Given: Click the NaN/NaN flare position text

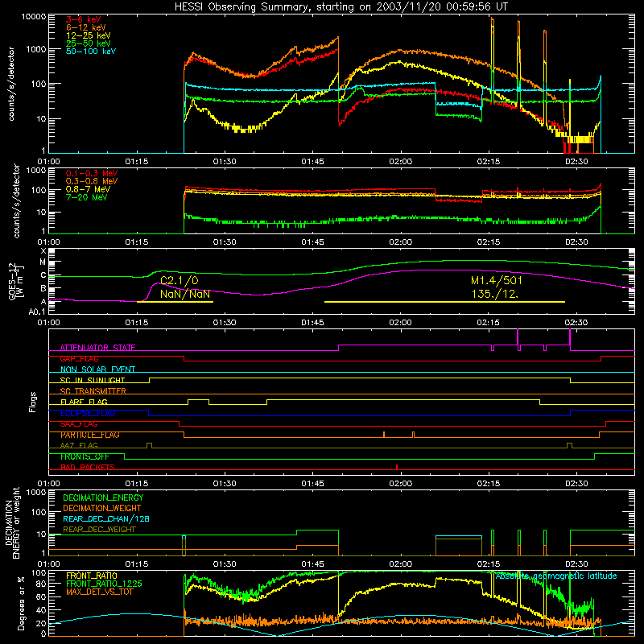Looking at the screenshot, I should (185, 294).
